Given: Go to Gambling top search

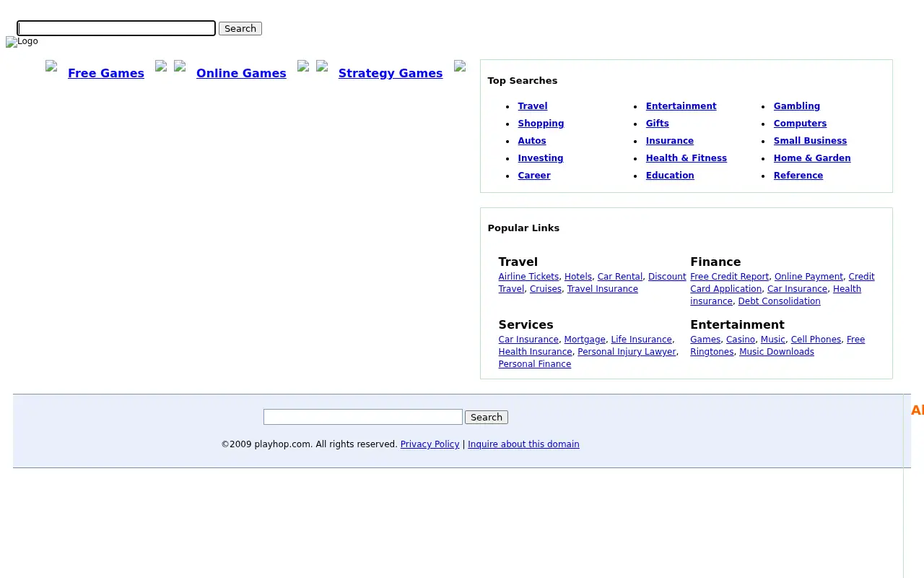Looking at the screenshot, I should [x=797, y=106].
